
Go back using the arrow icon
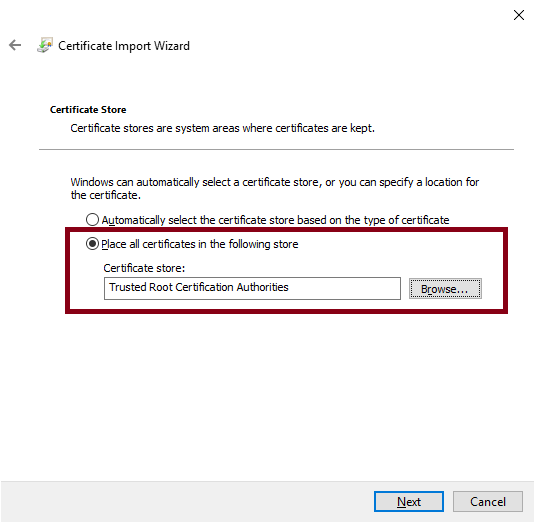(x=15, y=45)
